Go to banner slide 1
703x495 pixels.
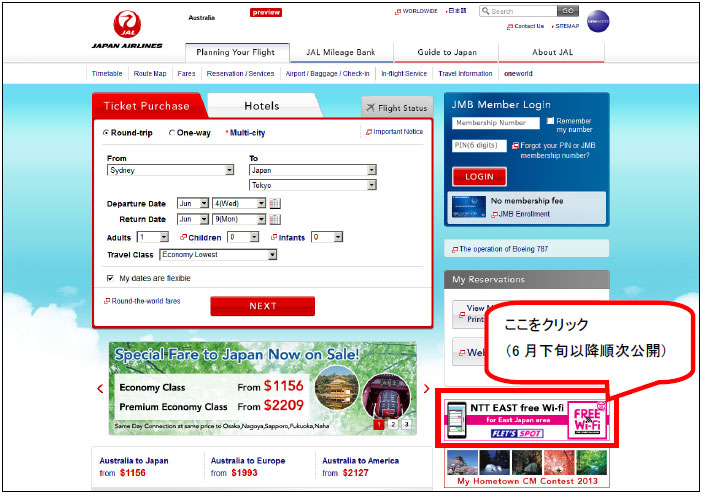pos(379,424)
